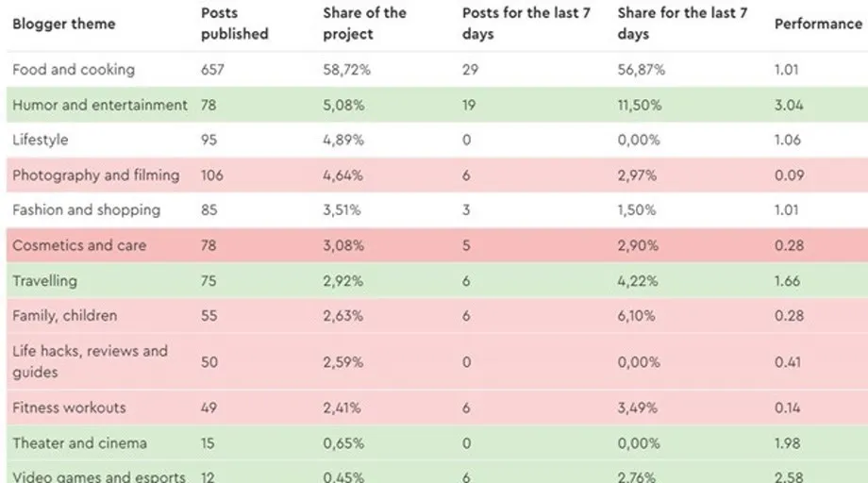Click the Blogger theme column header
The width and height of the screenshot is (868, 483).
[61, 24]
